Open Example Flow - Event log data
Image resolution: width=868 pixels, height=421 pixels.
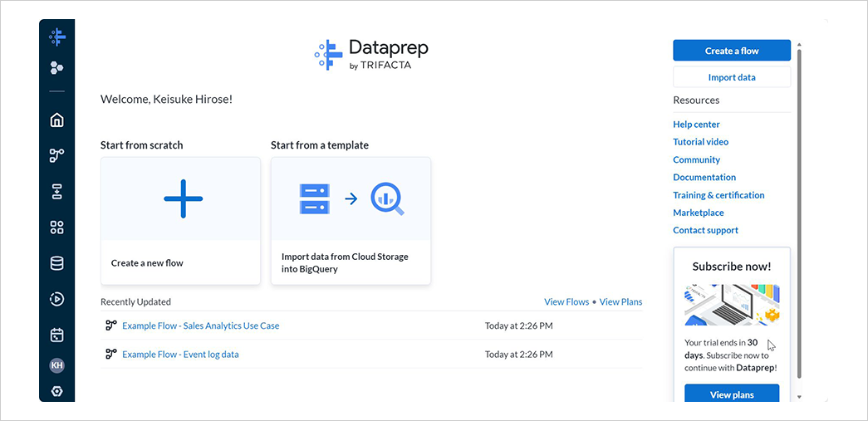pos(180,354)
